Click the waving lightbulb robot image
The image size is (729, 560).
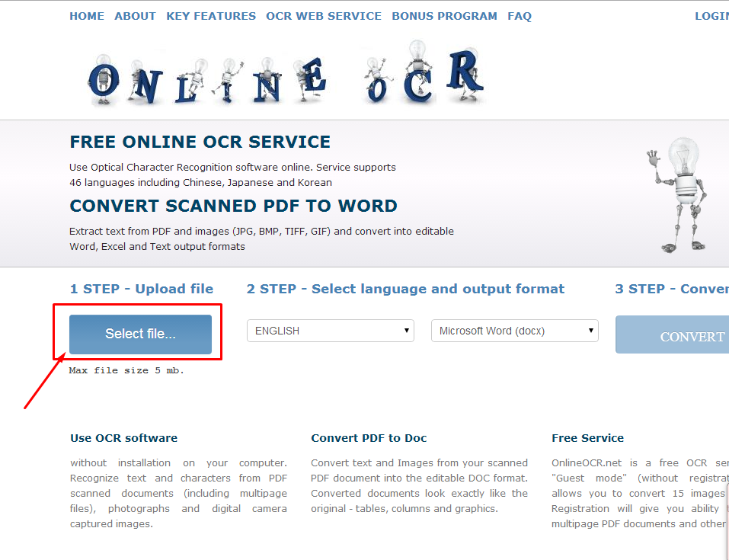677,194
